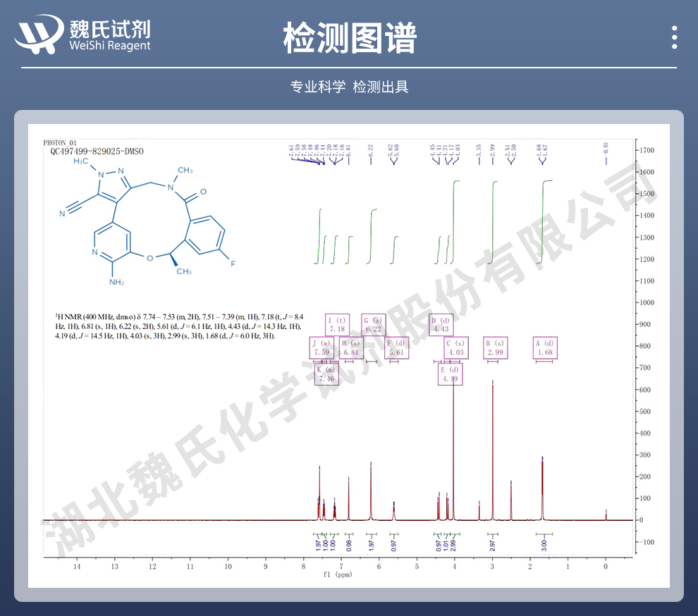The image size is (698, 616).
Task: Click the F (d) 5.61 peak label
Action: point(396,347)
